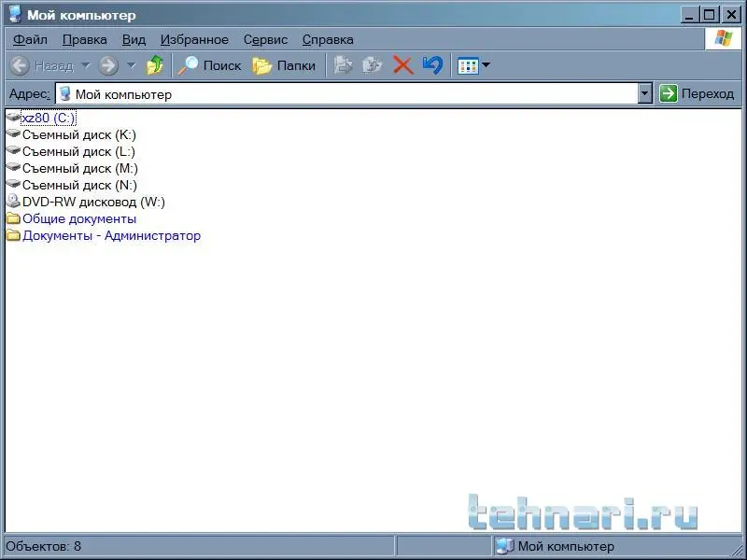Open the Сервис menu
This screenshot has width=747, height=560.
pyautogui.click(x=266, y=39)
